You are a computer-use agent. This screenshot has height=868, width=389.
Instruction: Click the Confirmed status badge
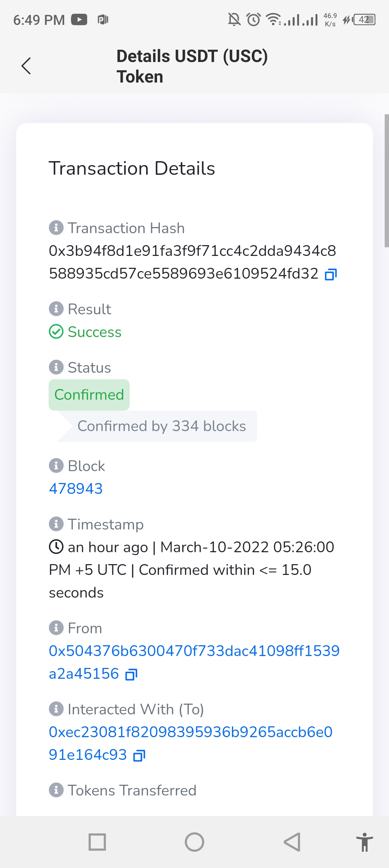point(89,395)
